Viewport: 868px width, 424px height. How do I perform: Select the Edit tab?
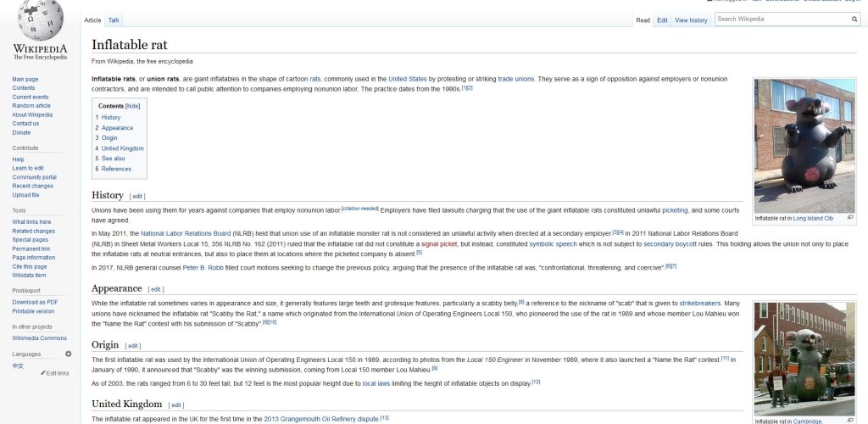(x=662, y=20)
